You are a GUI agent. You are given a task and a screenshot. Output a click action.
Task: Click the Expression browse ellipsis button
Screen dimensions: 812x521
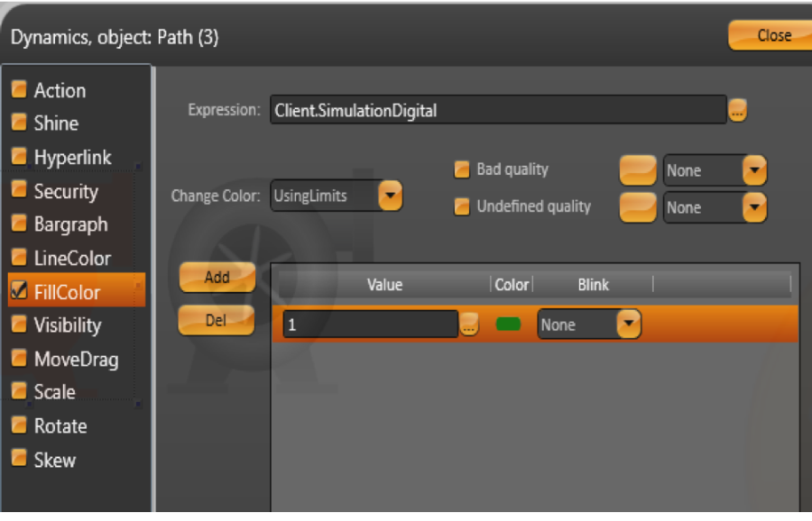737,111
